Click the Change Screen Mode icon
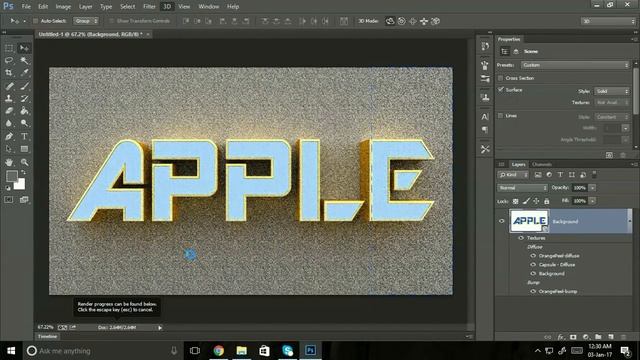Screen dimensions: 640x360 tap(24, 200)
